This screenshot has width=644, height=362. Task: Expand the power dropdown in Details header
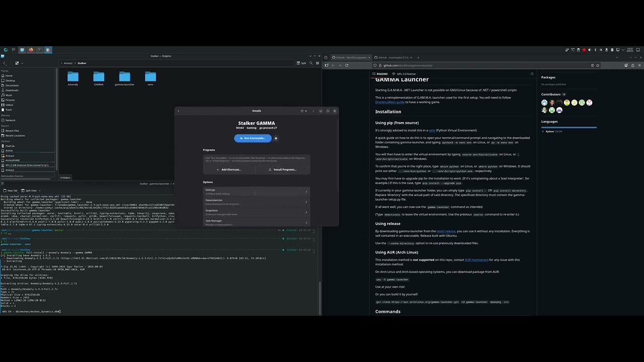pyautogui.click(x=304, y=111)
